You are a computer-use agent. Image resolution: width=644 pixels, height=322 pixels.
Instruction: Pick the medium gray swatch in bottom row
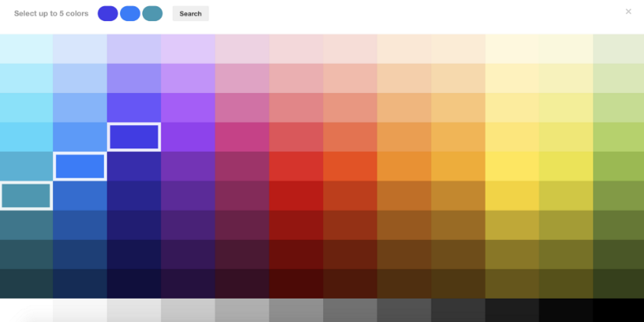(x=296, y=310)
